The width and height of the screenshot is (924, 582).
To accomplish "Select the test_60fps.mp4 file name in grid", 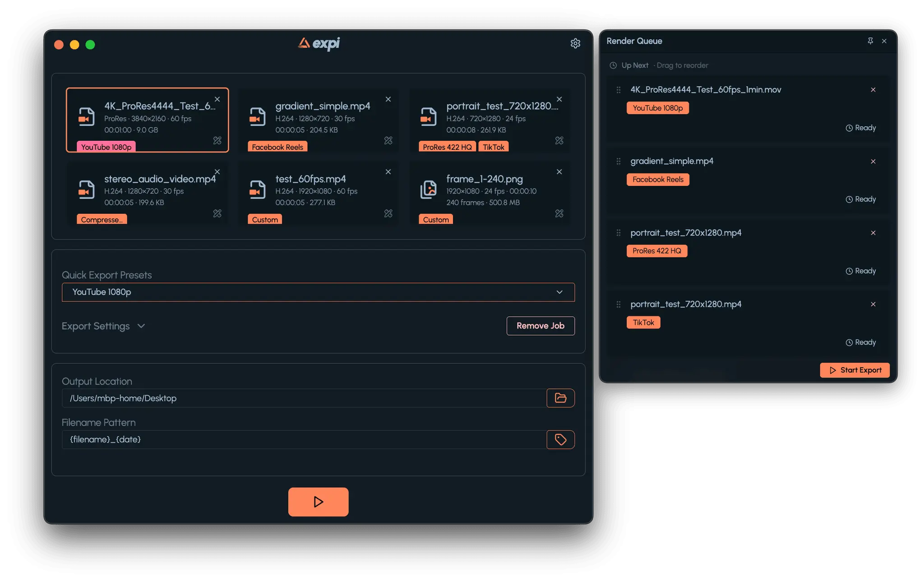I will (x=310, y=179).
